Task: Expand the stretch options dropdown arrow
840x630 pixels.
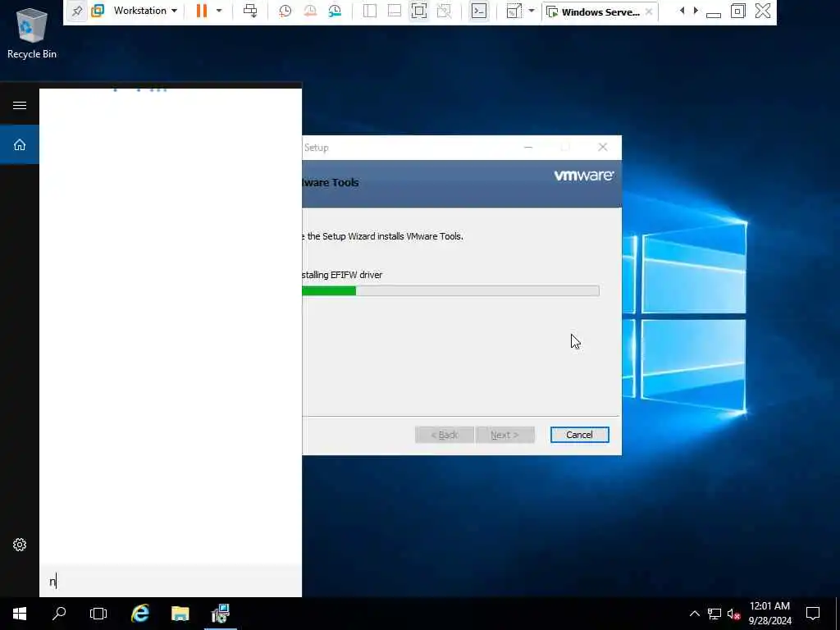Action: [531, 11]
